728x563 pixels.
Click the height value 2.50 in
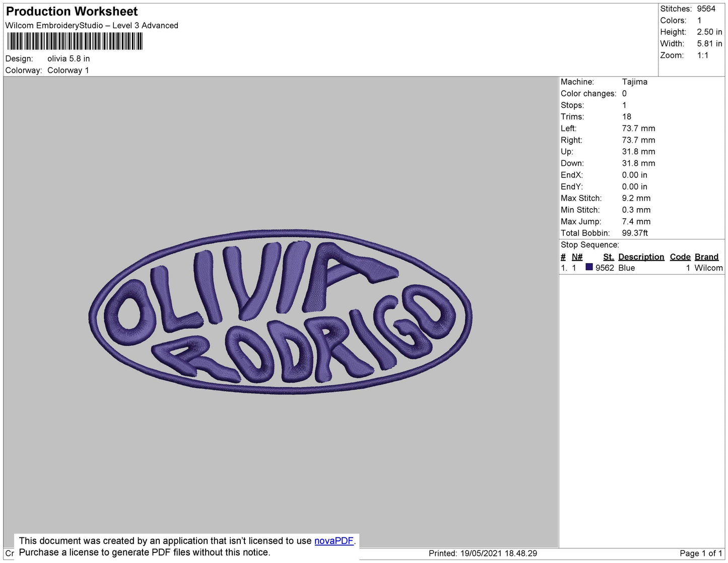(709, 32)
